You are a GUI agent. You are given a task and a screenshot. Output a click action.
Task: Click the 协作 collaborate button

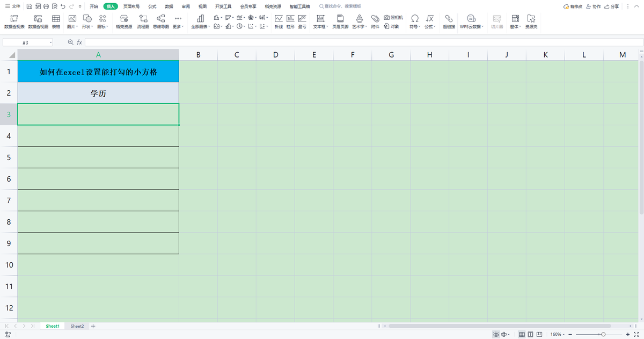[x=594, y=6]
